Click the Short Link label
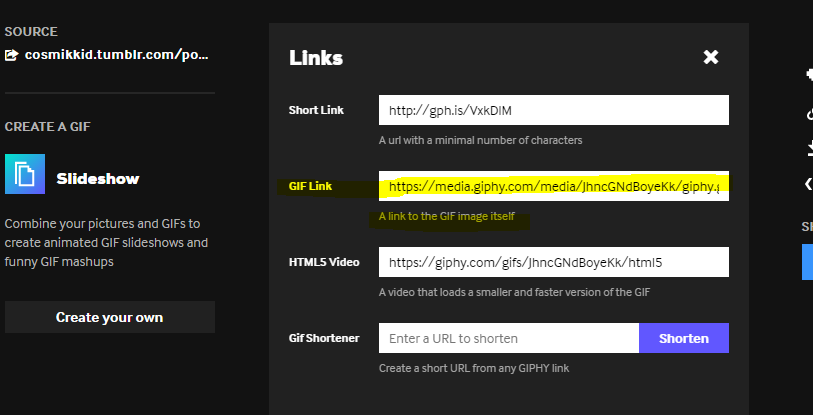The height and width of the screenshot is (415, 813). [x=316, y=110]
